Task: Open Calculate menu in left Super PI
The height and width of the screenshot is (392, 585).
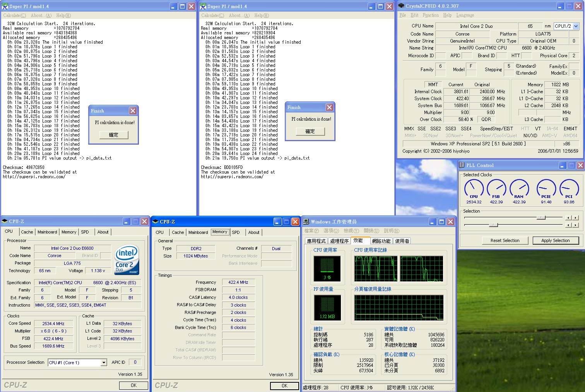Action: pyautogui.click(x=14, y=15)
